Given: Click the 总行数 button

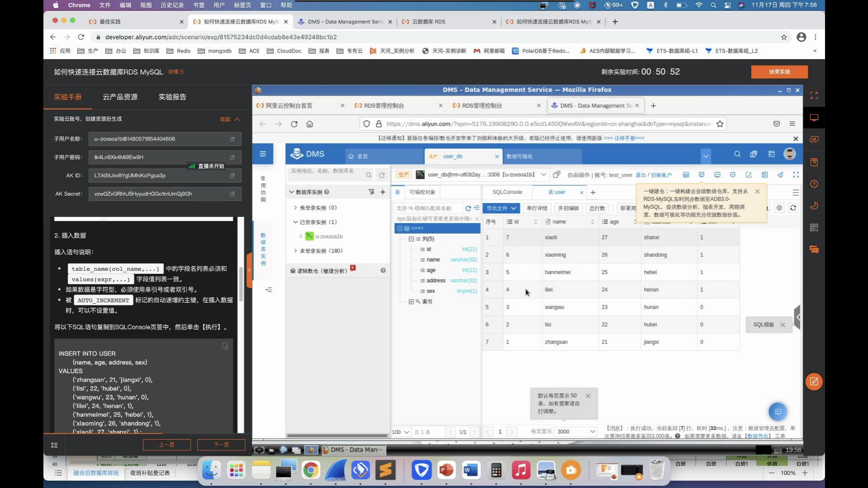Looking at the screenshot, I should pyautogui.click(x=597, y=208).
